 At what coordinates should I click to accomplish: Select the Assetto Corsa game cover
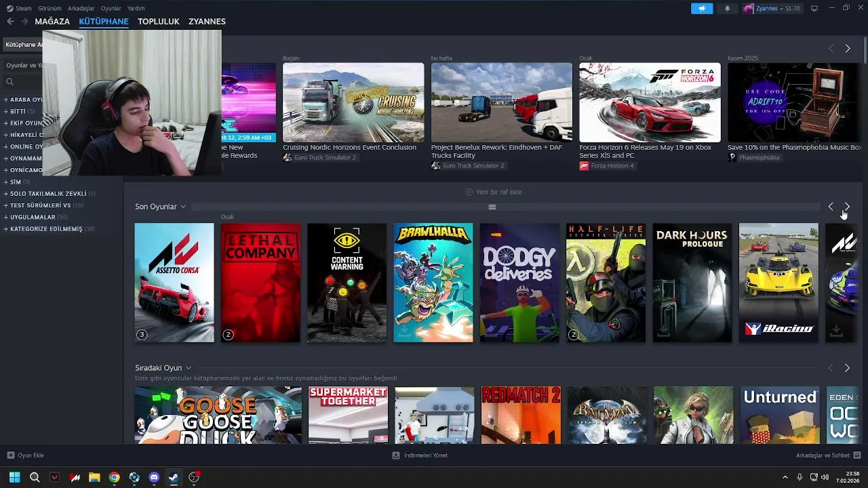click(174, 283)
